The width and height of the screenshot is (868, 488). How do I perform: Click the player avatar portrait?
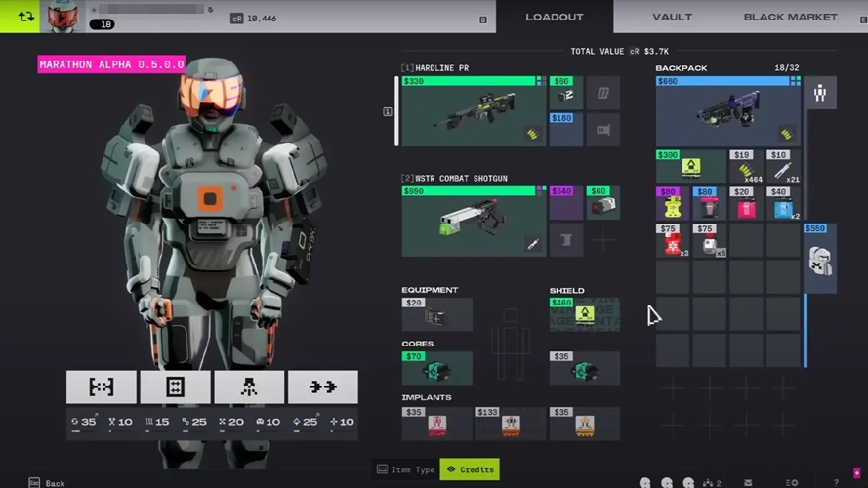click(x=62, y=17)
